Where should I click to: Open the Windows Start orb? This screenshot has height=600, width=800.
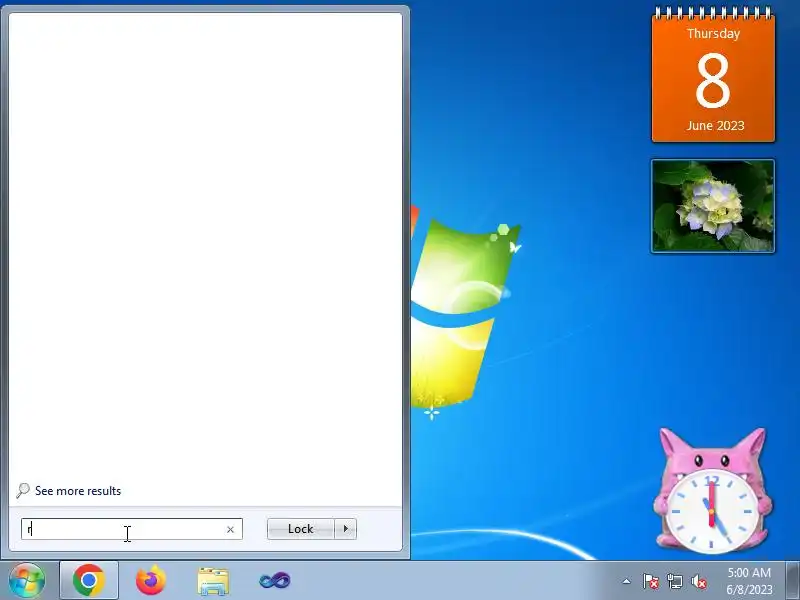(x=27, y=580)
